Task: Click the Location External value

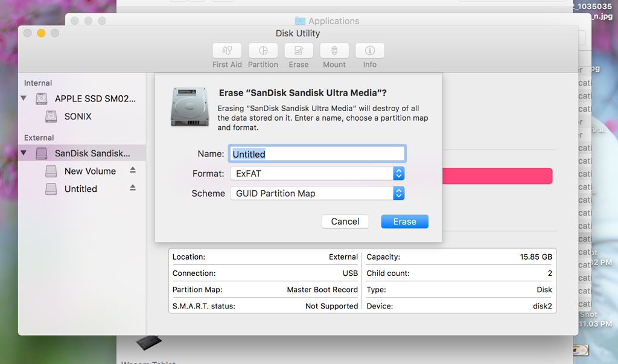Action: [343, 257]
